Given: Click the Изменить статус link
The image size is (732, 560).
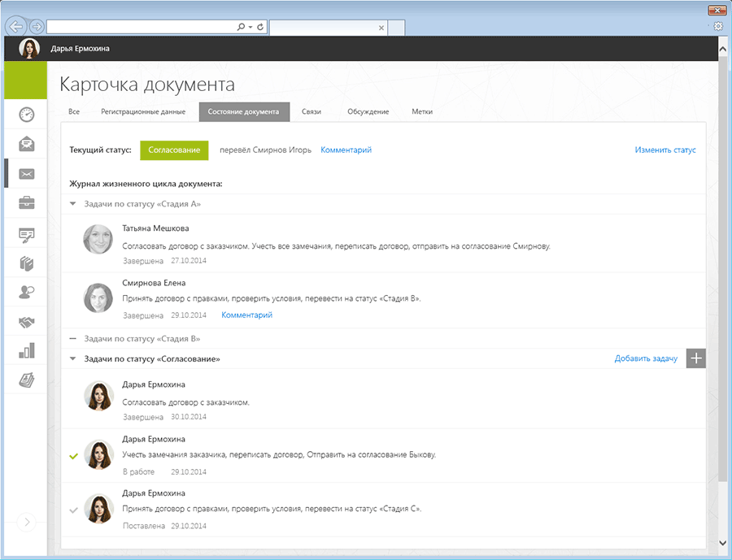Looking at the screenshot, I should click(x=664, y=150).
